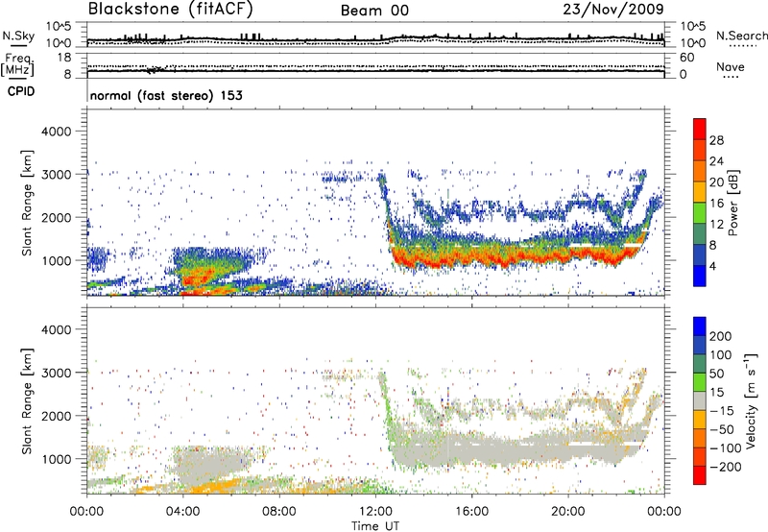The image size is (768, 532).
Task: Click the 'N.Search' legend label
Action: [741, 36]
